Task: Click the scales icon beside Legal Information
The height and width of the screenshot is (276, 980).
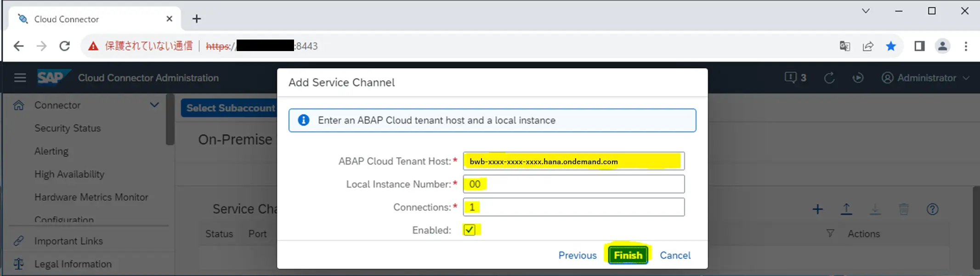Action: 18,264
